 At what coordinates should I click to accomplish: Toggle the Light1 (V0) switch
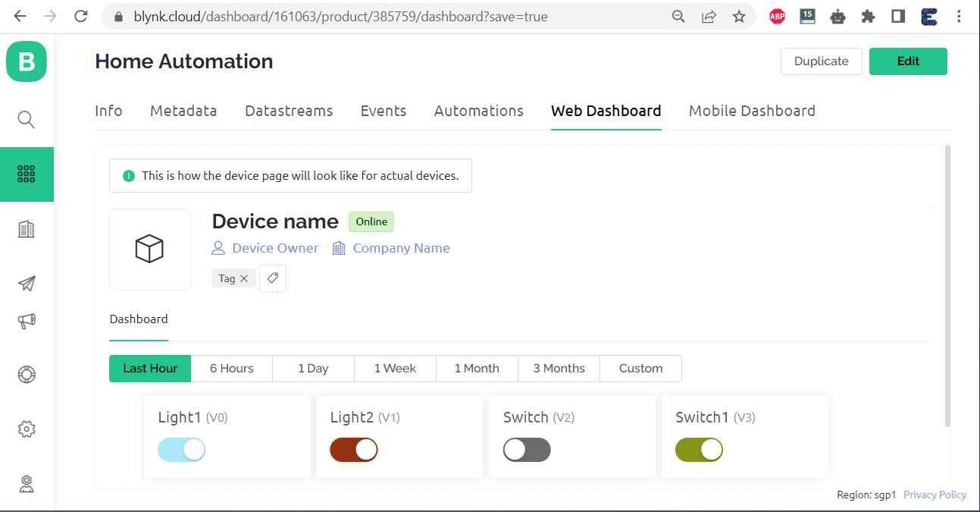[x=181, y=450]
